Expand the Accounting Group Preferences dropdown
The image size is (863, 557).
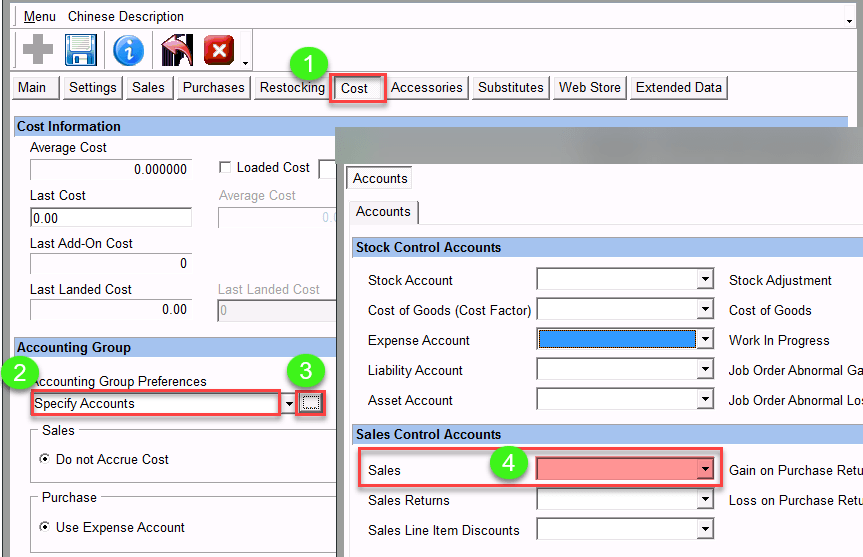pos(289,404)
